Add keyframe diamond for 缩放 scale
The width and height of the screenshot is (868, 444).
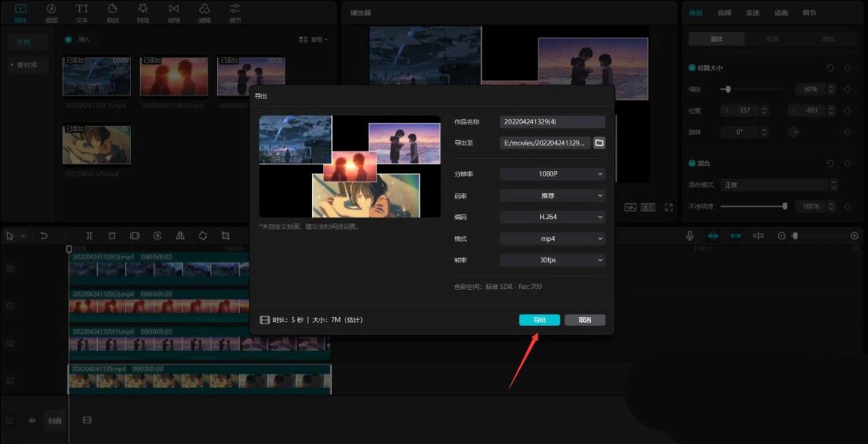click(x=847, y=89)
